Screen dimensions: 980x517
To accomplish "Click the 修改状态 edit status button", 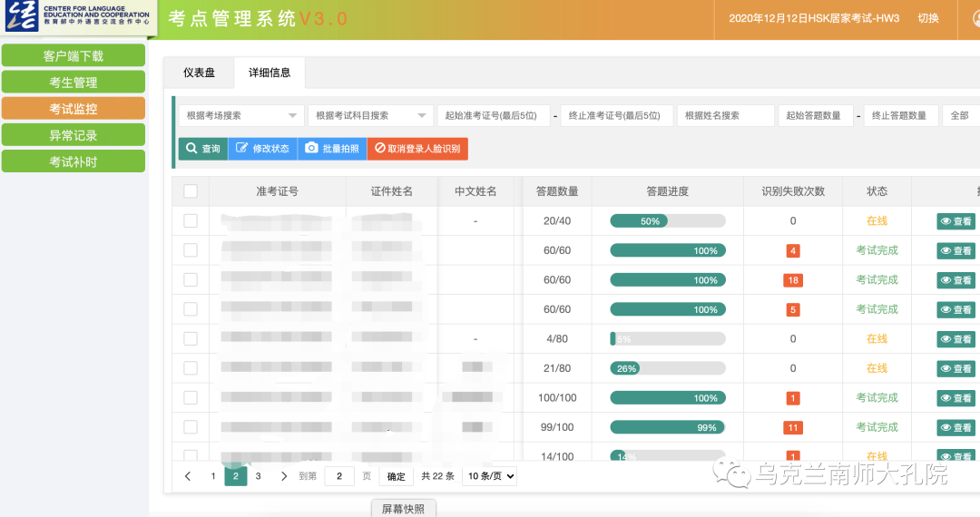I will pyautogui.click(x=262, y=149).
